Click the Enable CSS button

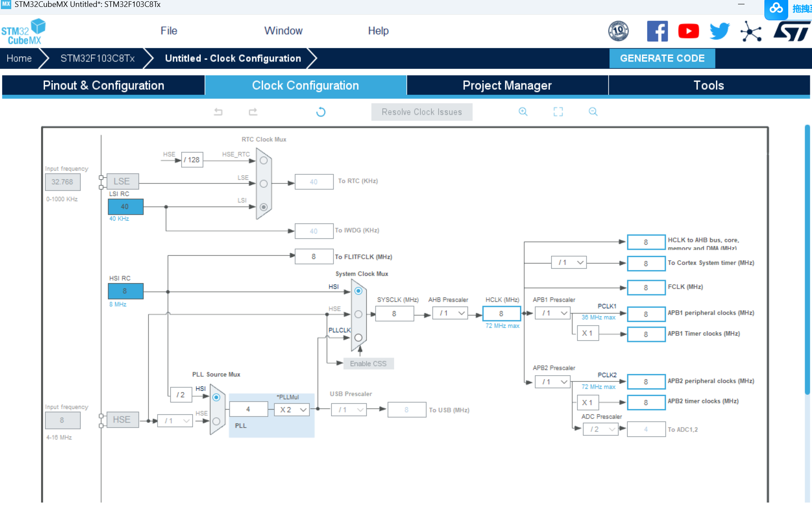pos(369,364)
